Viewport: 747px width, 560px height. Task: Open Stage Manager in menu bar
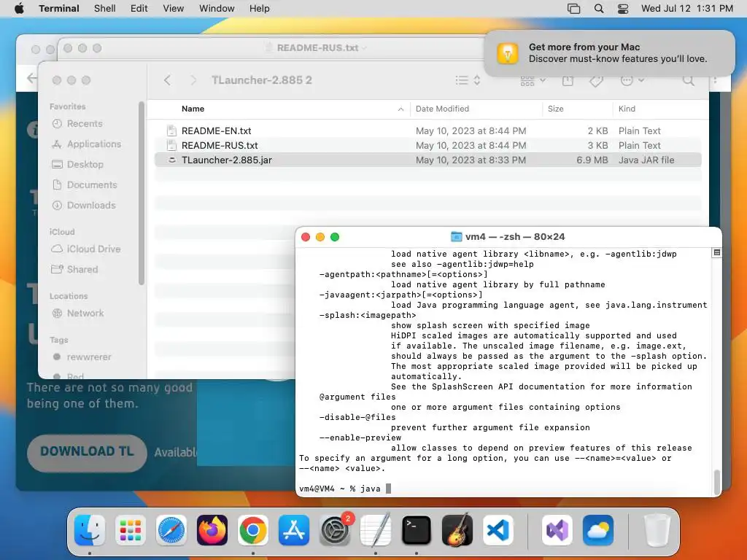coord(573,9)
